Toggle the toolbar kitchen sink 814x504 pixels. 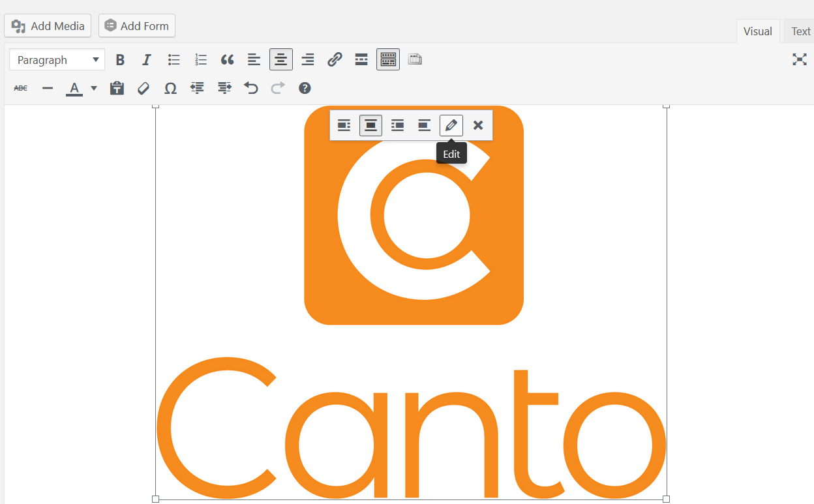[x=388, y=60]
